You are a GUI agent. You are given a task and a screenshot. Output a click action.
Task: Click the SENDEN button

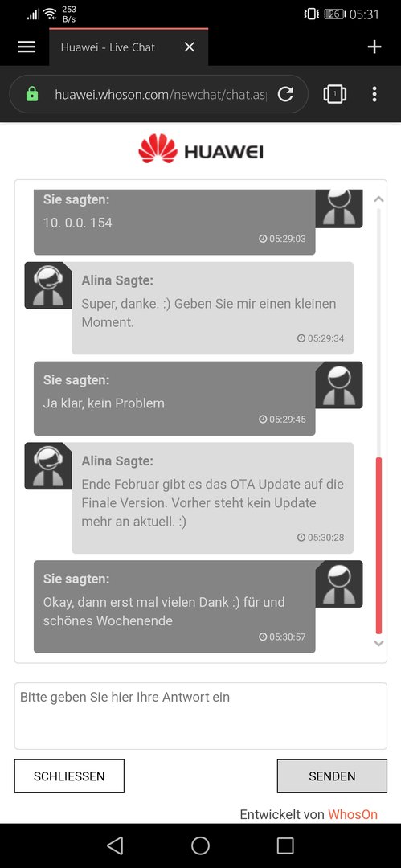click(x=333, y=776)
